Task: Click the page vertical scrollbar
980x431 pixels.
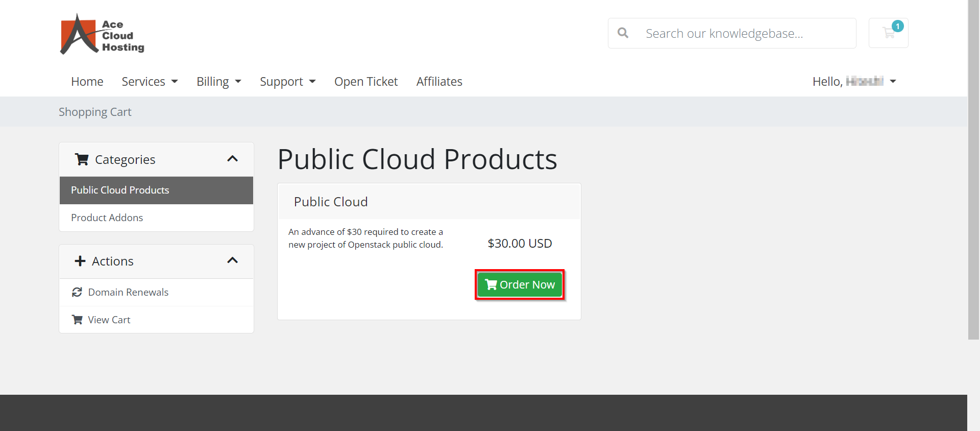Action: click(x=973, y=170)
